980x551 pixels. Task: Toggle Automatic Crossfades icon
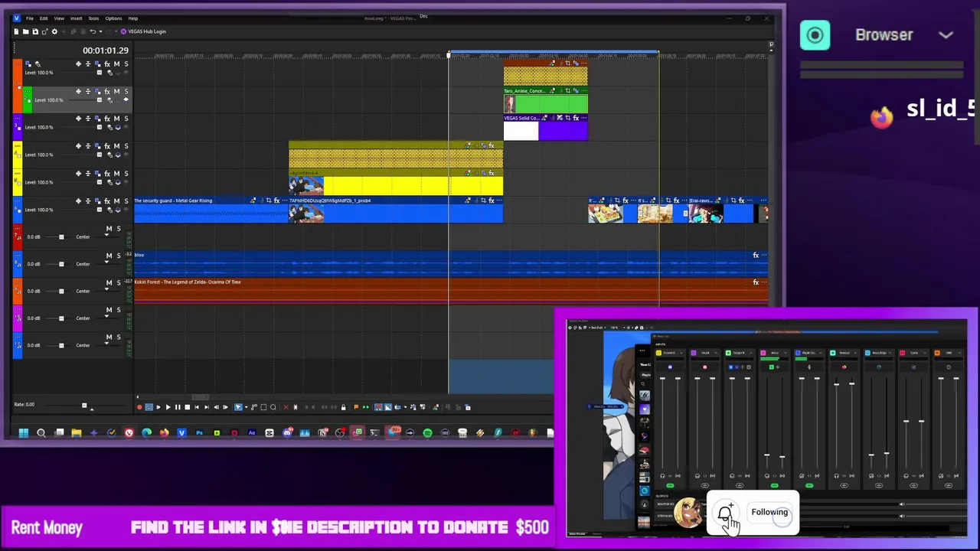(x=388, y=407)
